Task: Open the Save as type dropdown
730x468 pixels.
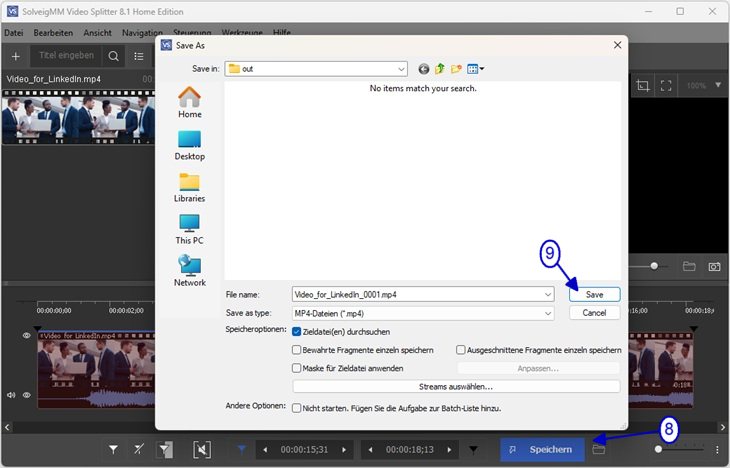Action: click(x=548, y=313)
